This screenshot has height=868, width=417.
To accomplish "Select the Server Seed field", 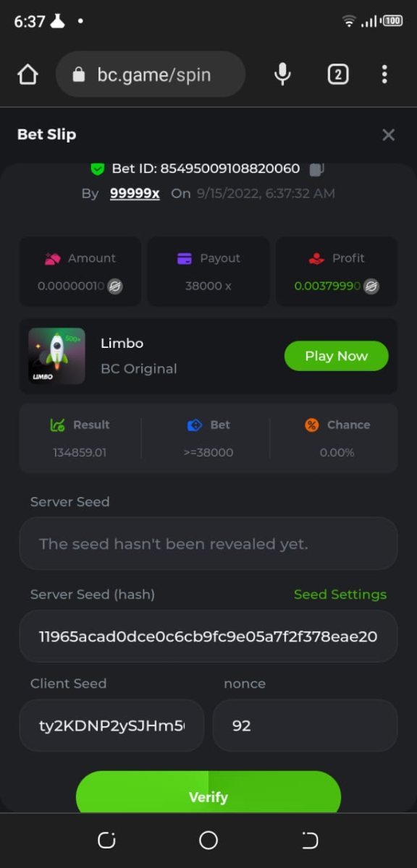I will [x=208, y=543].
